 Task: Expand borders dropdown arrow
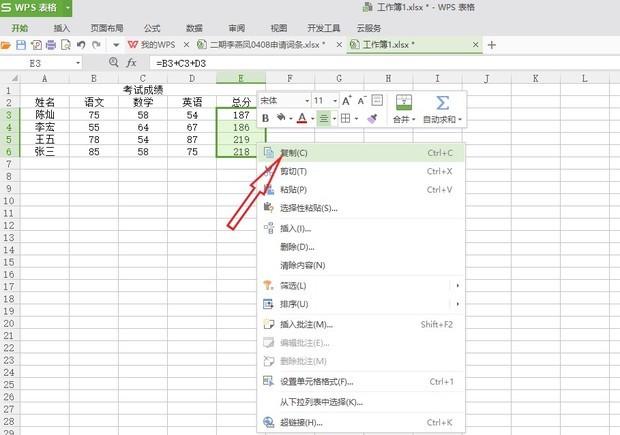pyautogui.click(x=356, y=119)
